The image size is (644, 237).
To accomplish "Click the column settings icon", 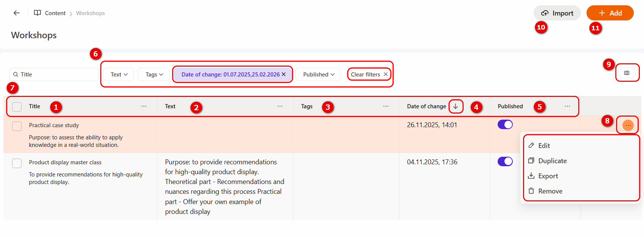I will click(x=627, y=73).
